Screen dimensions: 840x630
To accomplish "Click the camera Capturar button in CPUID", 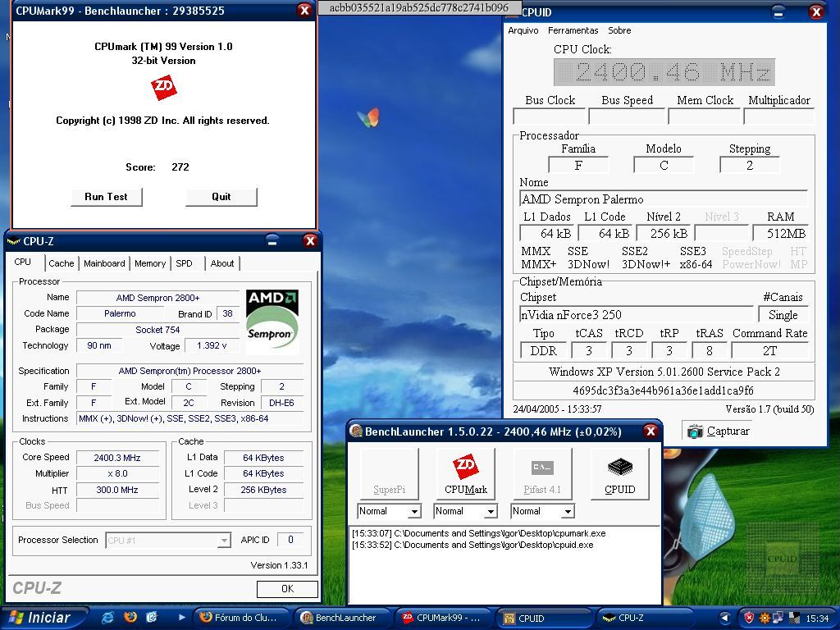I will coord(718,431).
